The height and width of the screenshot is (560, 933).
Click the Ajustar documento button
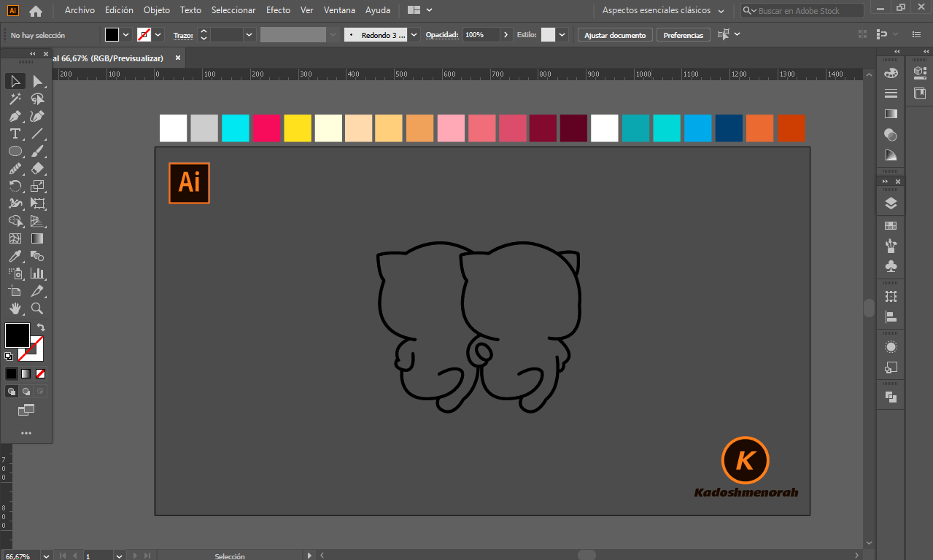(615, 35)
